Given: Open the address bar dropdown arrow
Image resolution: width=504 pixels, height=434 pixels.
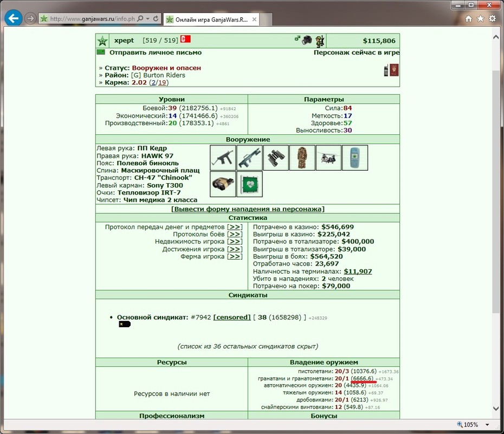Looking at the screenshot, I should pyautogui.click(x=148, y=18).
